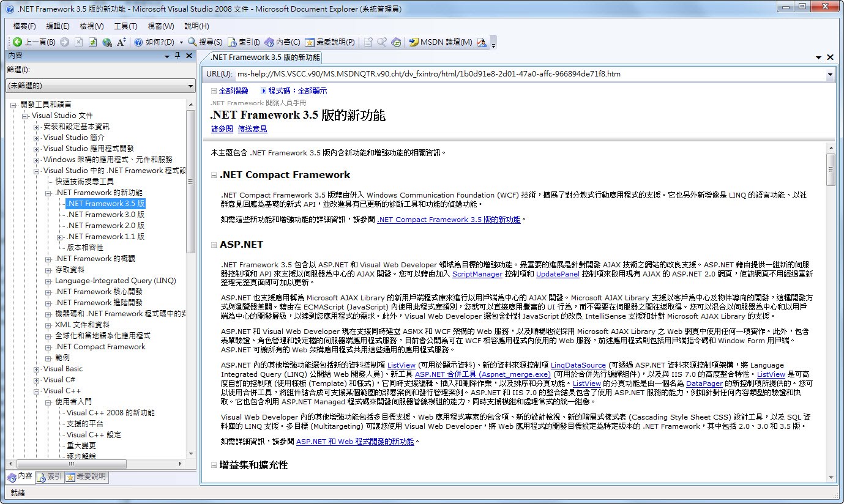This screenshot has width=844, height=504.
Task: Open the LinqDataSource link
Action: point(578,365)
